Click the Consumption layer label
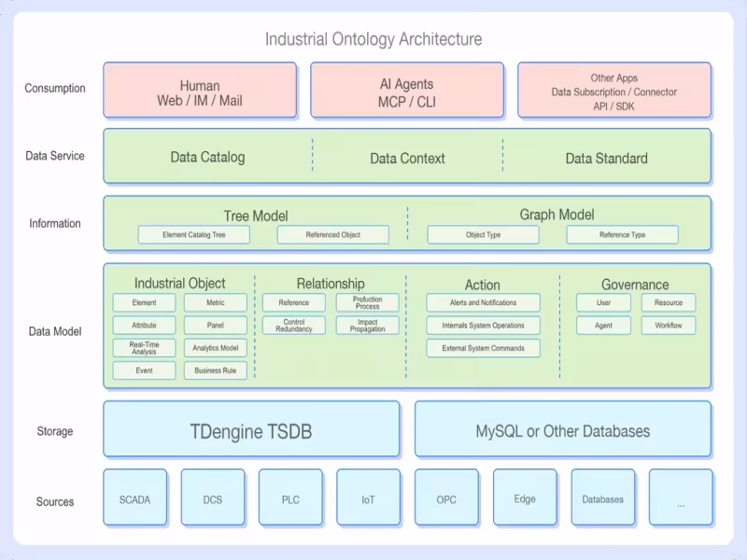 (x=55, y=89)
